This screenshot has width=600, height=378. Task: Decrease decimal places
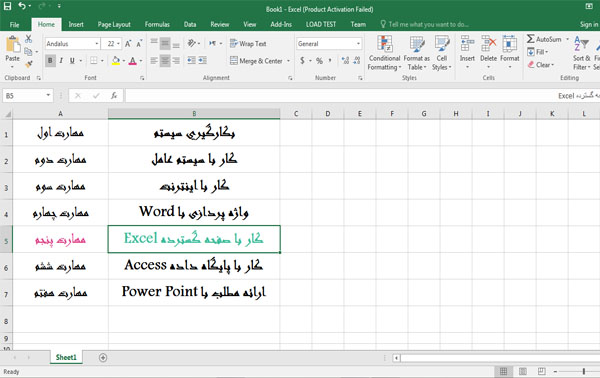[x=357, y=60]
